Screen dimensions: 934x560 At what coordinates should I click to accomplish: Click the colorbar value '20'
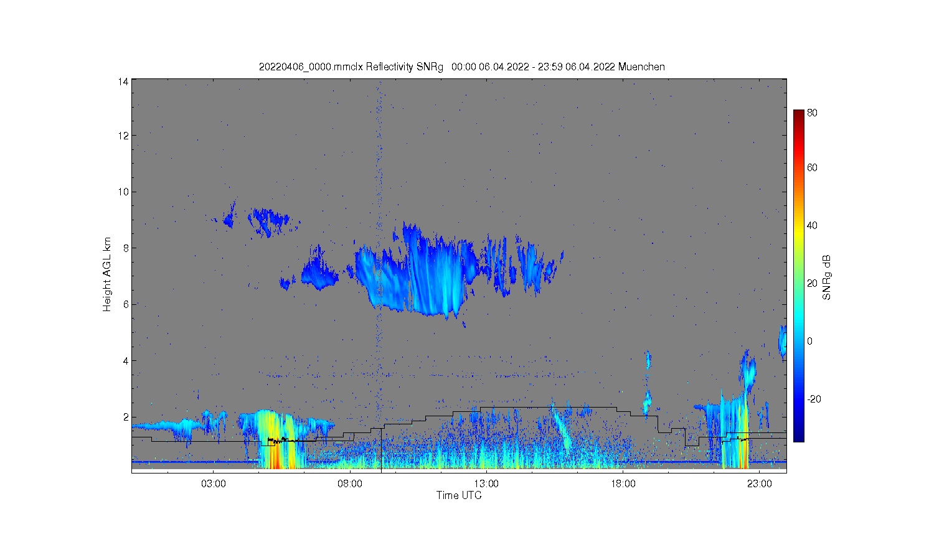pos(812,283)
